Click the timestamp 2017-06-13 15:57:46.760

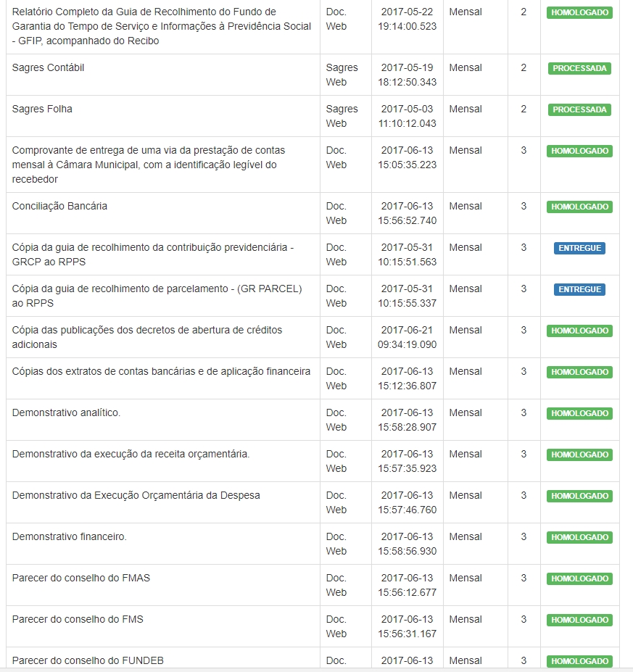[407, 502]
